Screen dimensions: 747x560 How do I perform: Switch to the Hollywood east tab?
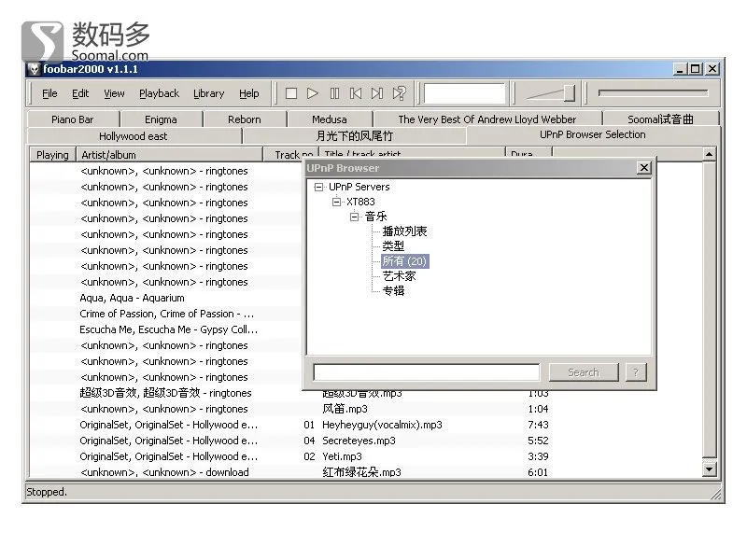(134, 136)
